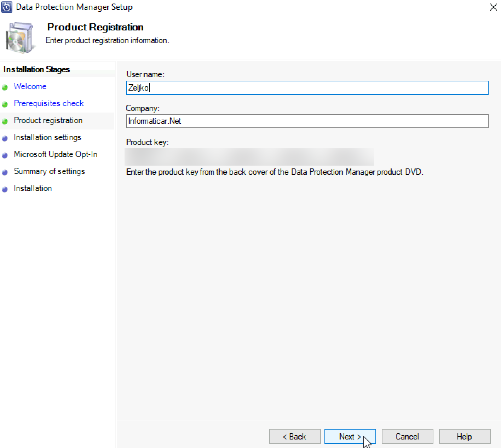
Task: Select the Microsoft Update Opt-In stage
Action: [56, 154]
